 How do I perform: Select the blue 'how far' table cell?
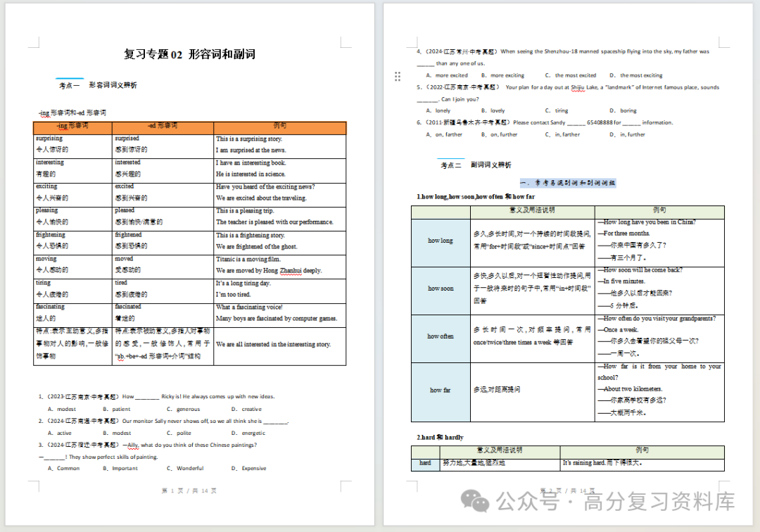[441, 391]
